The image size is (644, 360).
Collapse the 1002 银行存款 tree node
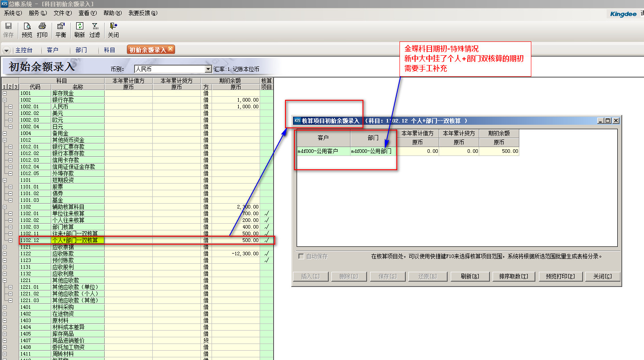(x=4, y=100)
